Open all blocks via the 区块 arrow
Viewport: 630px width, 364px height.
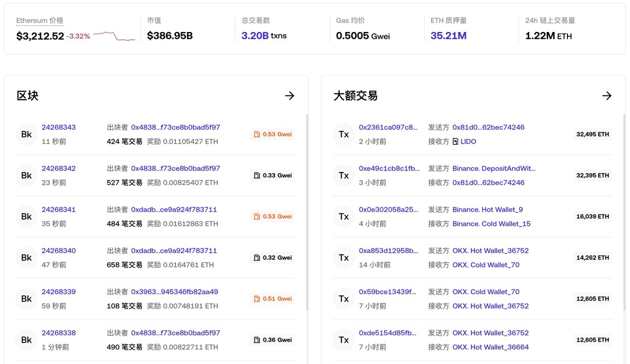tap(289, 95)
